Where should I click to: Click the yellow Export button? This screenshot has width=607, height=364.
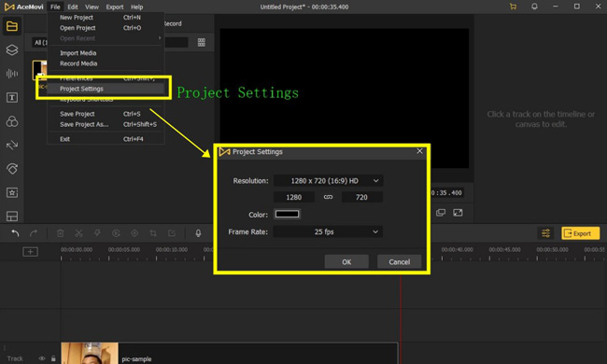(580, 233)
